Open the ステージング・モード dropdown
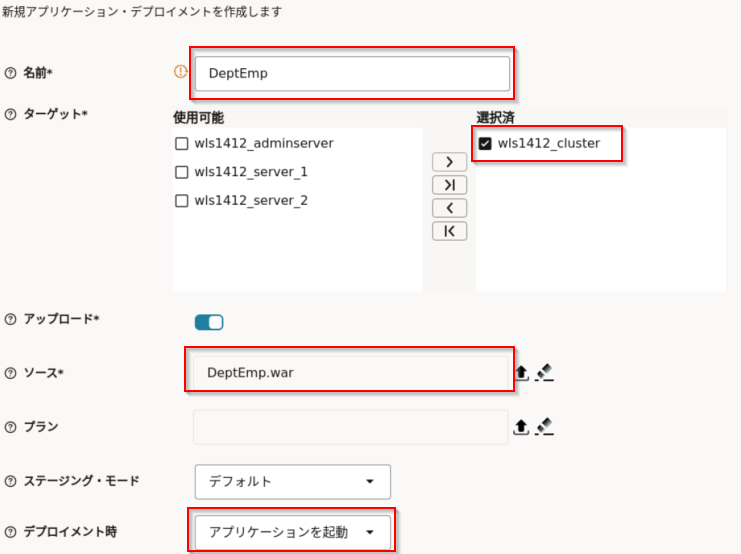This screenshot has height=554, width=741. pyautogui.click(x=292, y=482)
